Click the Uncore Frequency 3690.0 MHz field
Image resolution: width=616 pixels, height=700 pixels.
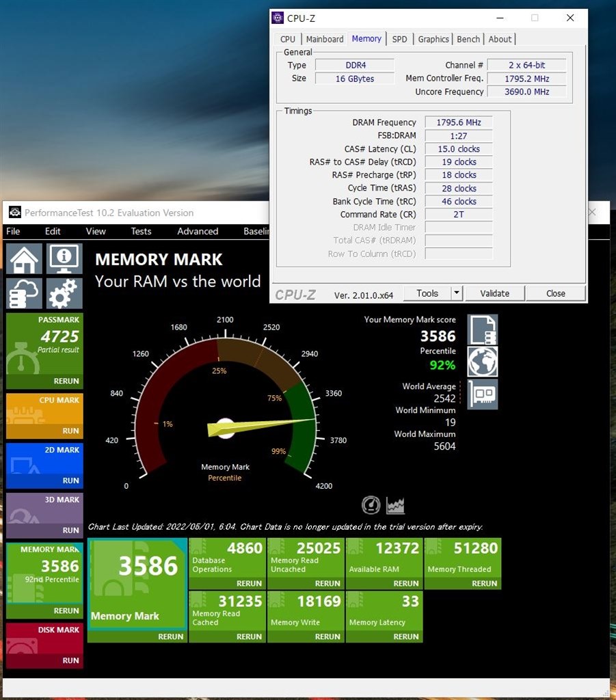526,92
